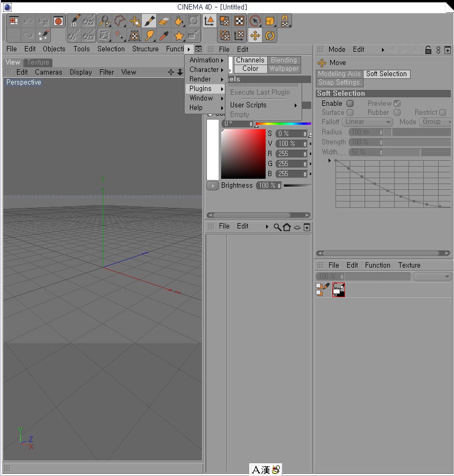Select the eyedropper color picker tool
Screen dimensions: 454x476
[164, 36]
